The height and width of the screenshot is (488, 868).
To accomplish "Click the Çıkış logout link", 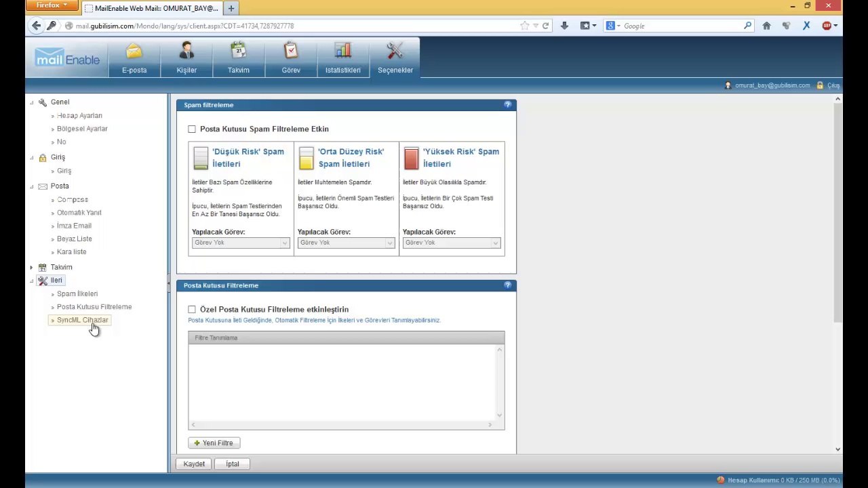I will click(x=833, y=85).
